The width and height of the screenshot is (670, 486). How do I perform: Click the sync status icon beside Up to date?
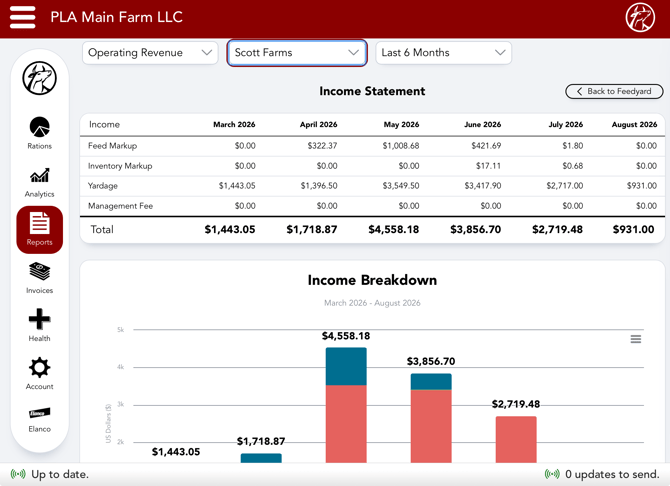point(18,474)
